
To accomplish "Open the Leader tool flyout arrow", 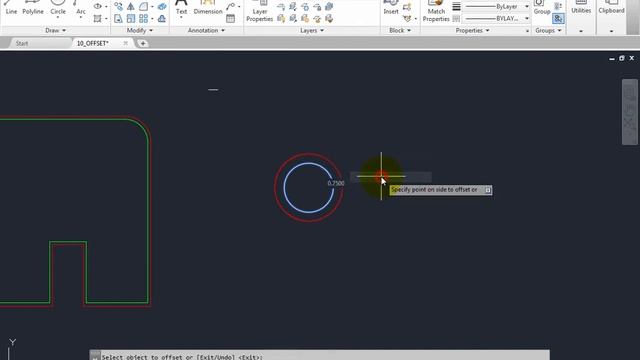I will click(239, 7).
